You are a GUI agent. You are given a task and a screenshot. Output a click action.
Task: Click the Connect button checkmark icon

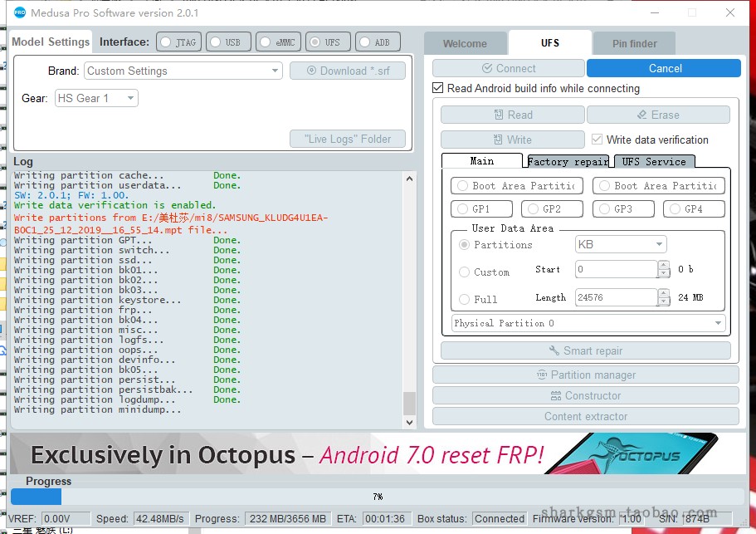487,68
